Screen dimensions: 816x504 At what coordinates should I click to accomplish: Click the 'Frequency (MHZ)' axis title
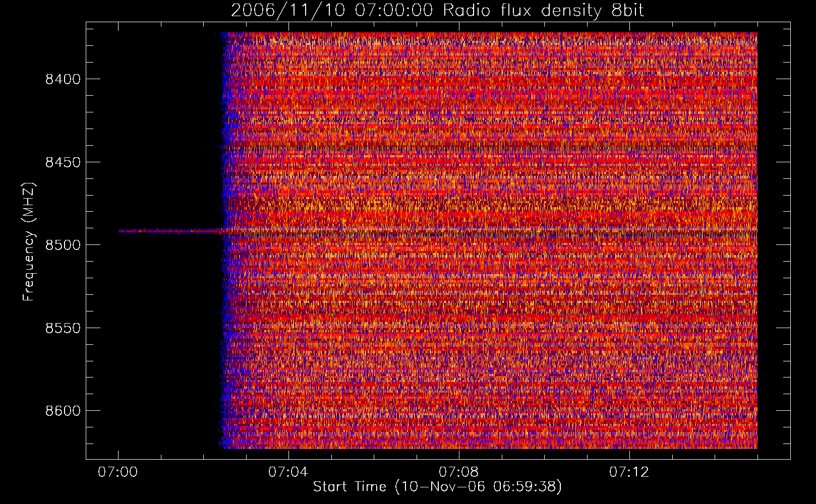click(29, 241)
